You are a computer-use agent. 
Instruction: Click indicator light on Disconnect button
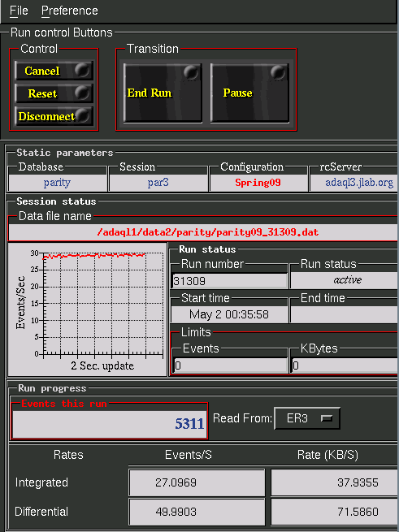pos(83,115)
